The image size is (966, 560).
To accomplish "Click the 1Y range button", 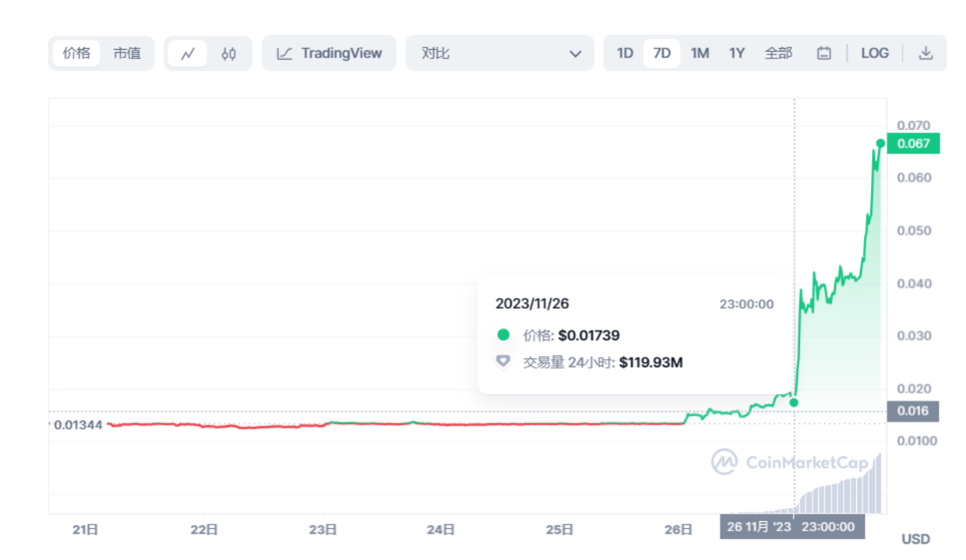I will coord(737,52).
